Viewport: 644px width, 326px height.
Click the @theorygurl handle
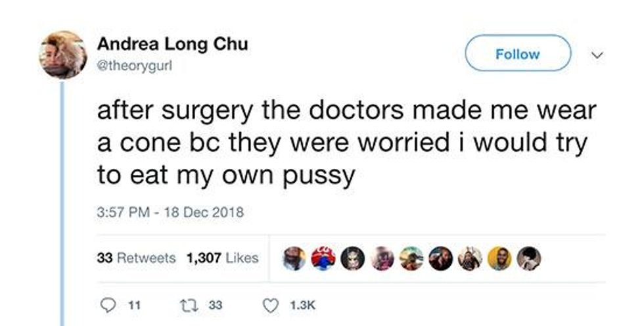(134, 66)
